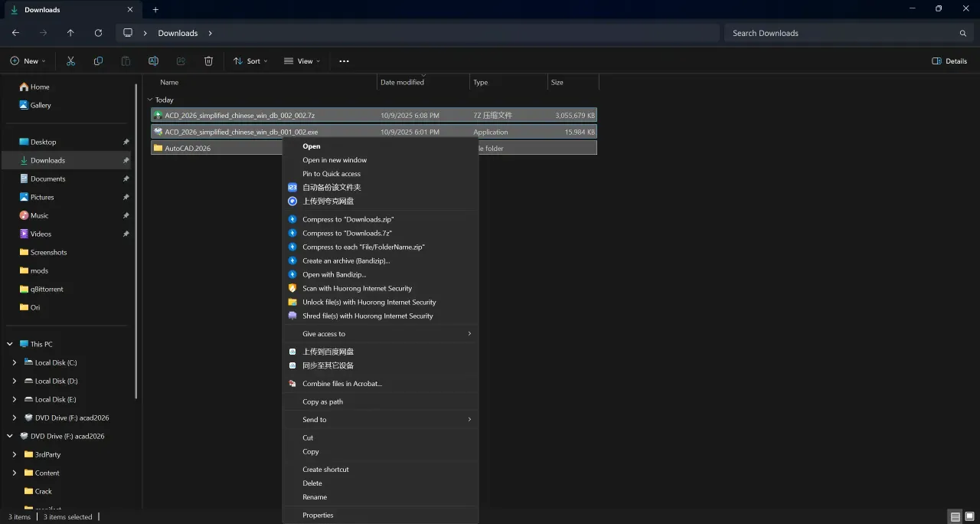Choose Copy as path from the context menu
980x524 pixels.
(x=381, y=401)
